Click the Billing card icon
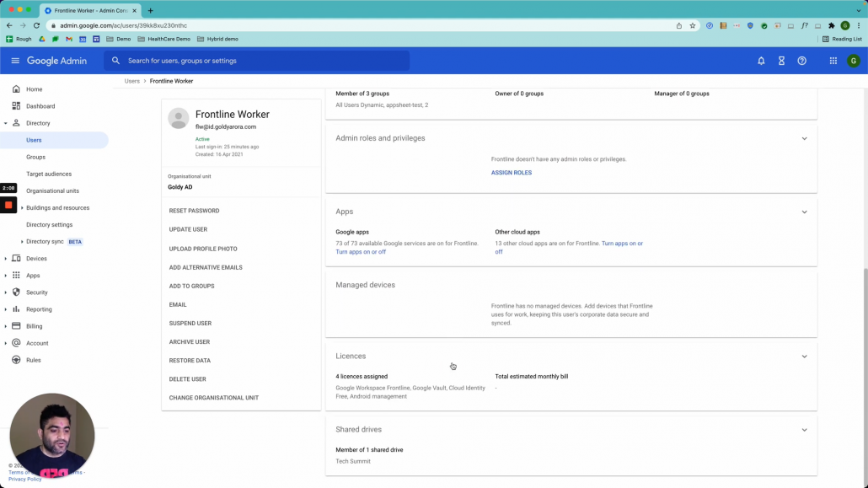The image size is (868, 488). (x=16, y=325)
